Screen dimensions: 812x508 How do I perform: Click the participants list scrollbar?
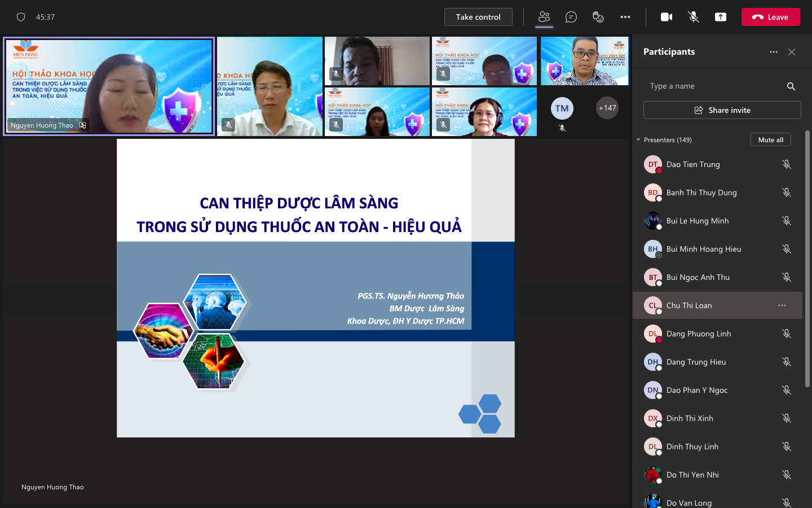click(x=807, y=260)
